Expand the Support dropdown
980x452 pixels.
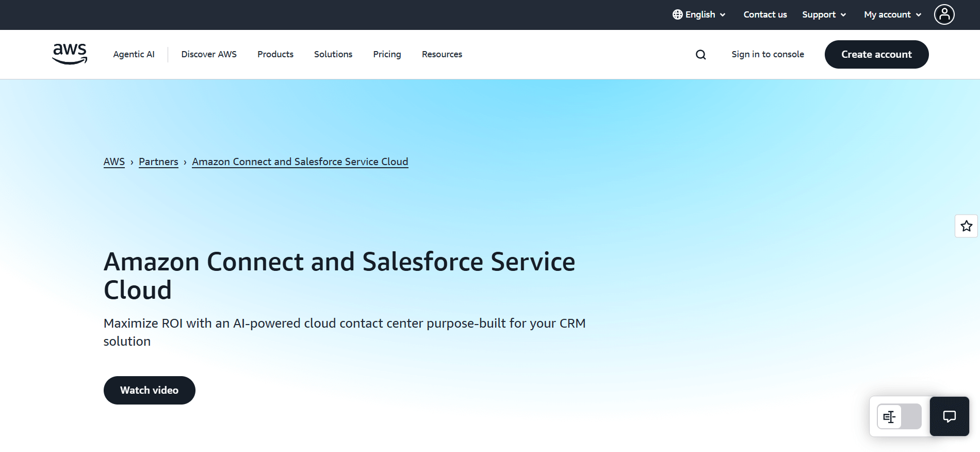(824, 14)
